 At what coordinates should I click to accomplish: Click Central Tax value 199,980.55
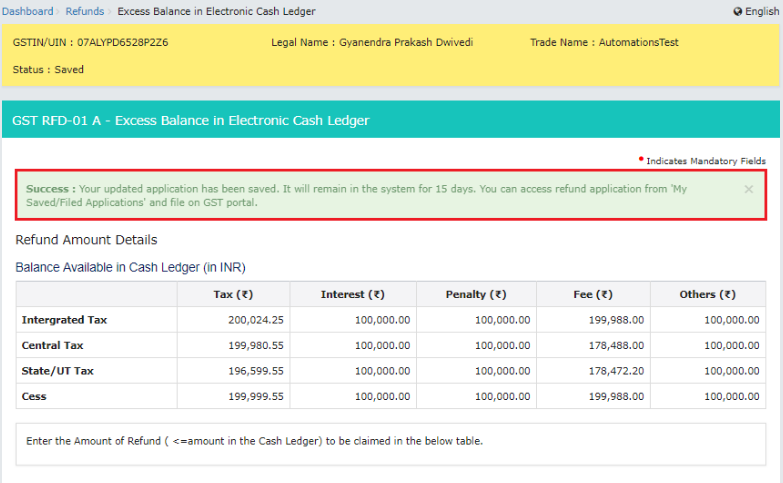[256, 345]
